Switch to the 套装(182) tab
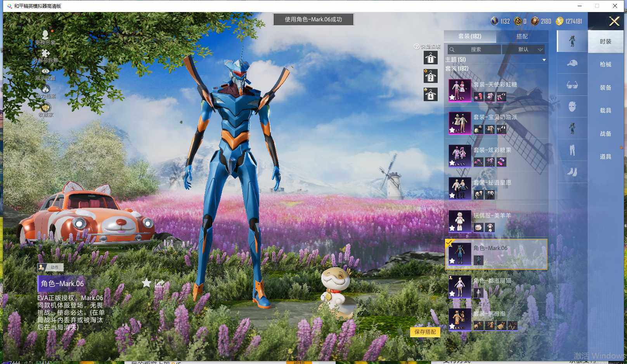 tap(470, 36)
